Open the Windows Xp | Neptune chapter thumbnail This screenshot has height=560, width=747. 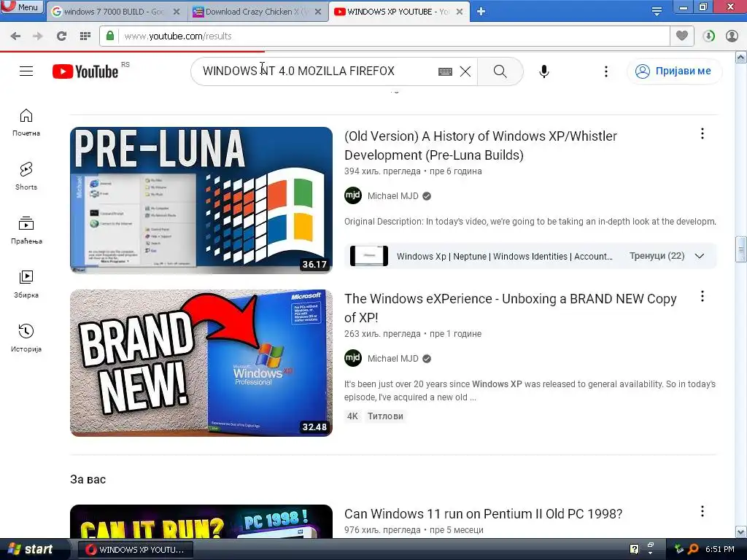(x=369, y=256)
